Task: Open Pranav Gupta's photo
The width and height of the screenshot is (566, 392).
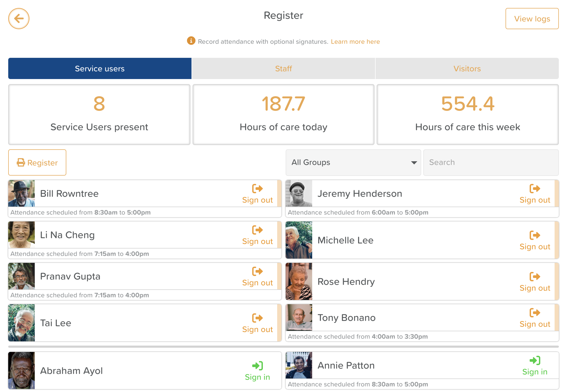Action: coord(21,276)
